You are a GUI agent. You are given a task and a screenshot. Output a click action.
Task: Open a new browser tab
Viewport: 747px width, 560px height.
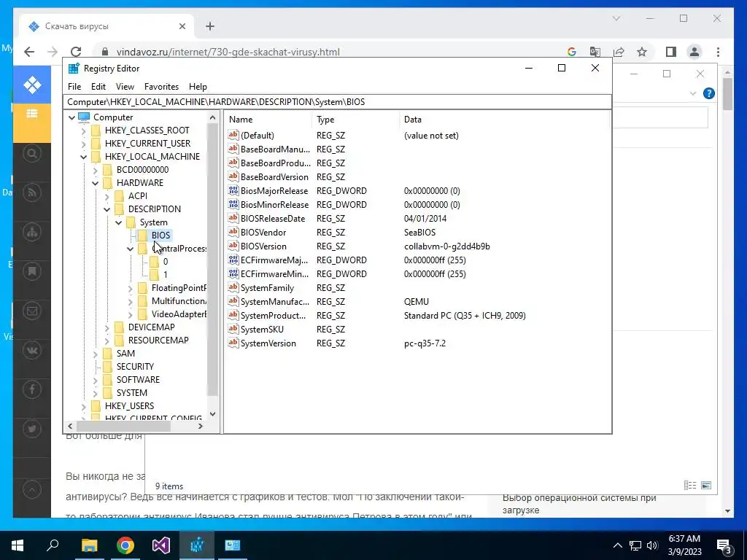[210, 26]
